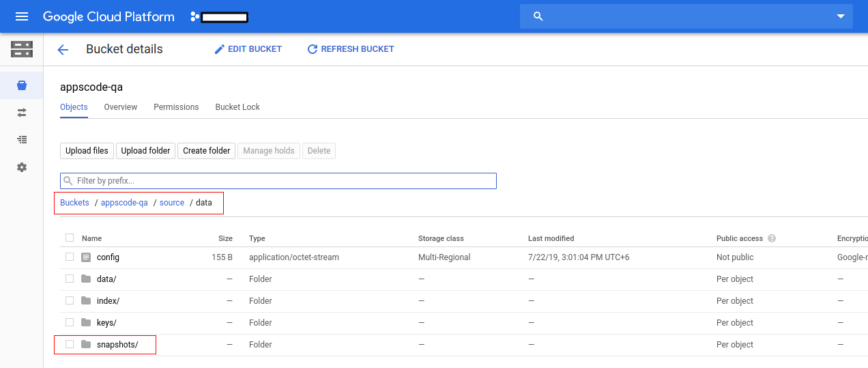The width and height of the screenshot is (868, 368).
Task: Click the Not public access cell
Action: click(x=735, y=257)
